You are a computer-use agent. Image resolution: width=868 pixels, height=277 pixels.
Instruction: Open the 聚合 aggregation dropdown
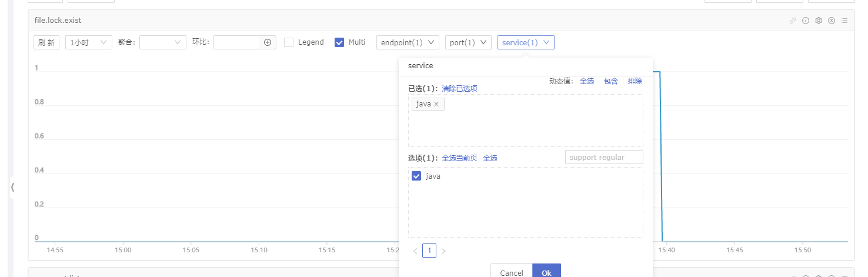pyautogui.click(x=163, y=42)
